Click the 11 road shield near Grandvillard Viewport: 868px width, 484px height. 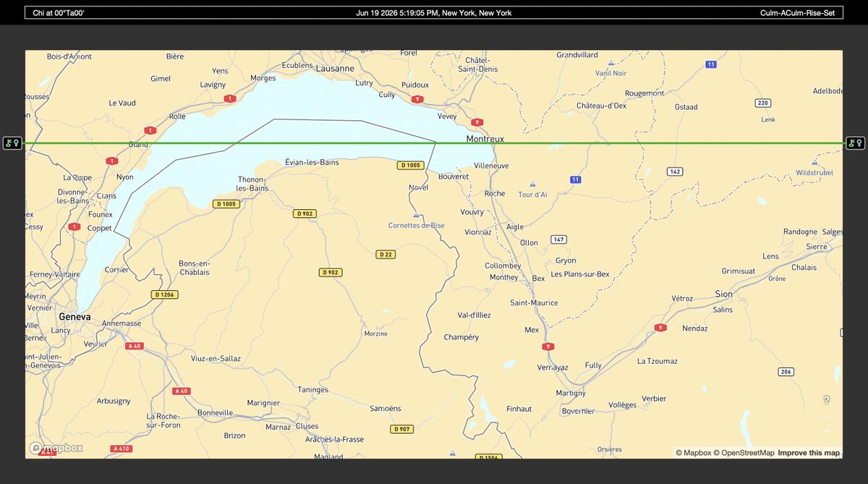711,64
